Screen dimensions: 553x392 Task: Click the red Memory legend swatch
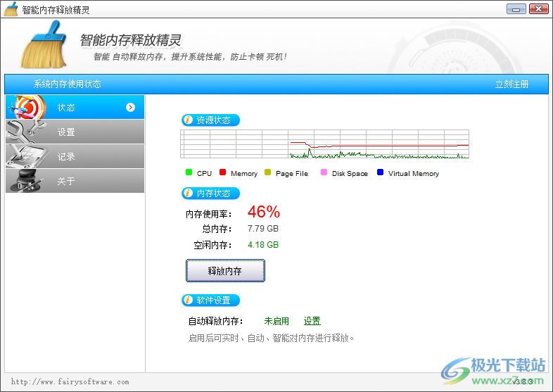tap(222, 172)
